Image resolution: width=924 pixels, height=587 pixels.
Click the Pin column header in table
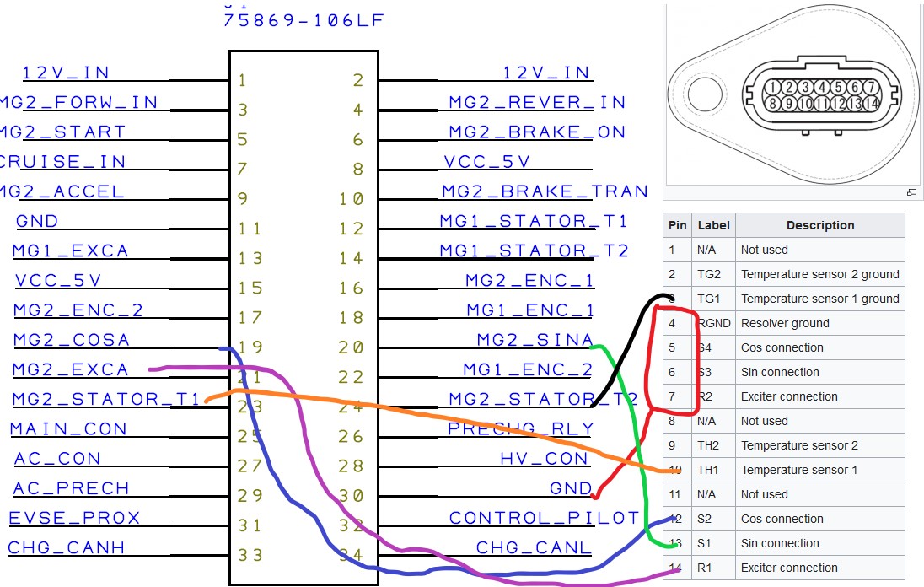pos(678,225)
